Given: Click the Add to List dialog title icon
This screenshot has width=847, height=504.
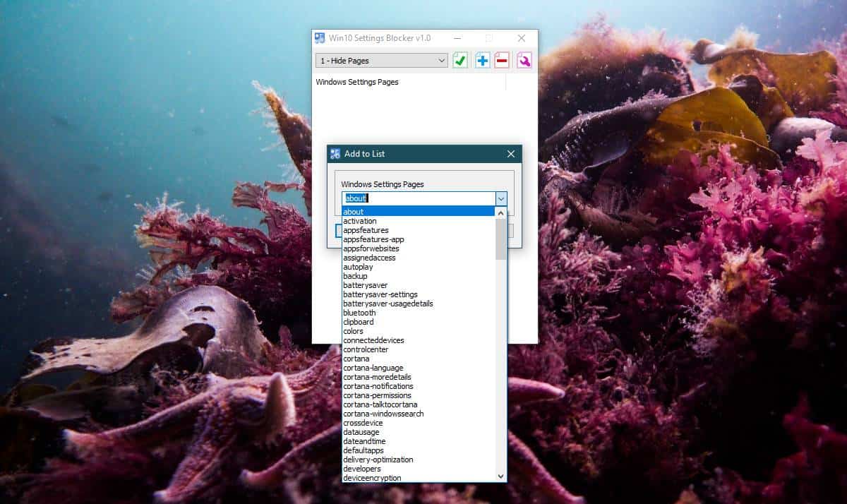Looking at the screenshot, I should tap(335, 154).
